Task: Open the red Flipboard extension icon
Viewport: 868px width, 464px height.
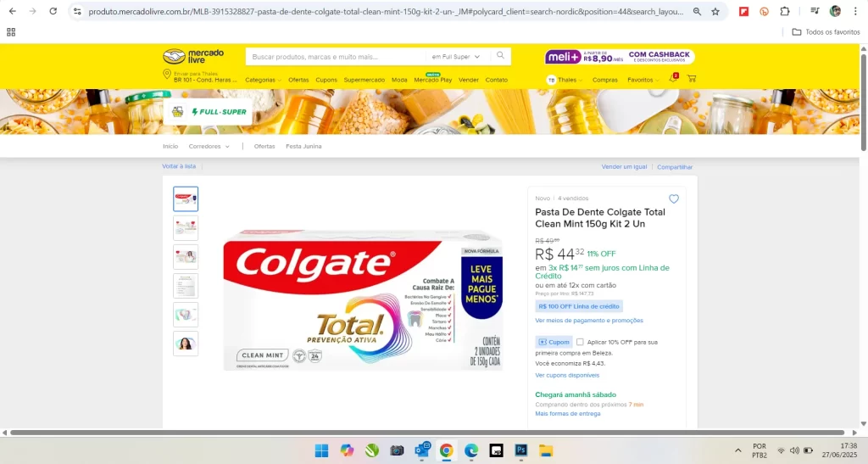Action: click(x=744, y=11)
